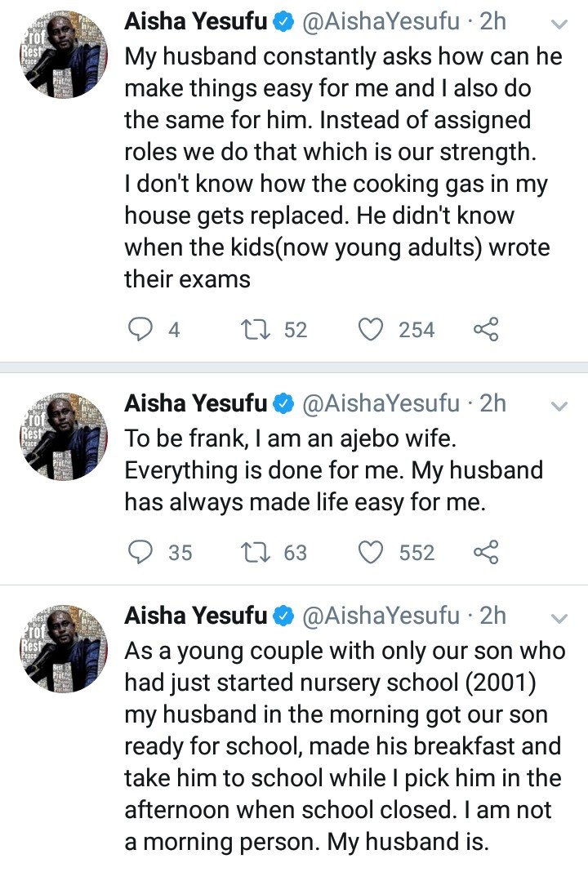Reply to the ajebo wife tweet

click(x=140, y=552)
